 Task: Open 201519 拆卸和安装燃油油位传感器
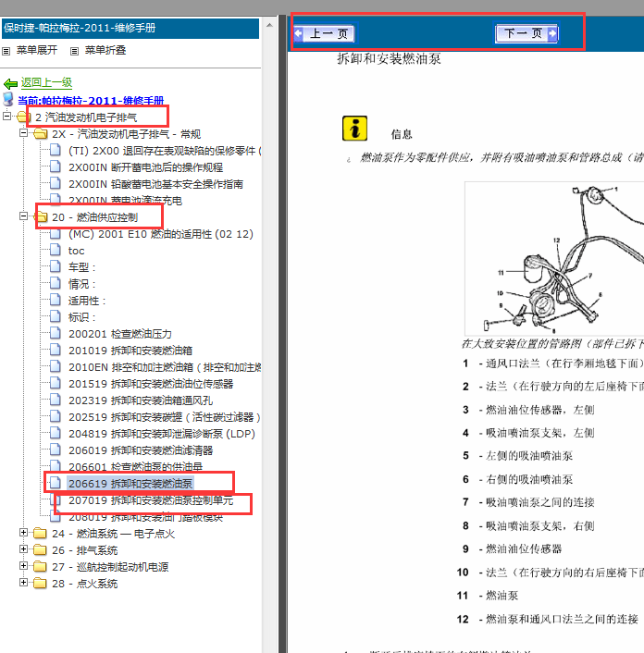151,384
